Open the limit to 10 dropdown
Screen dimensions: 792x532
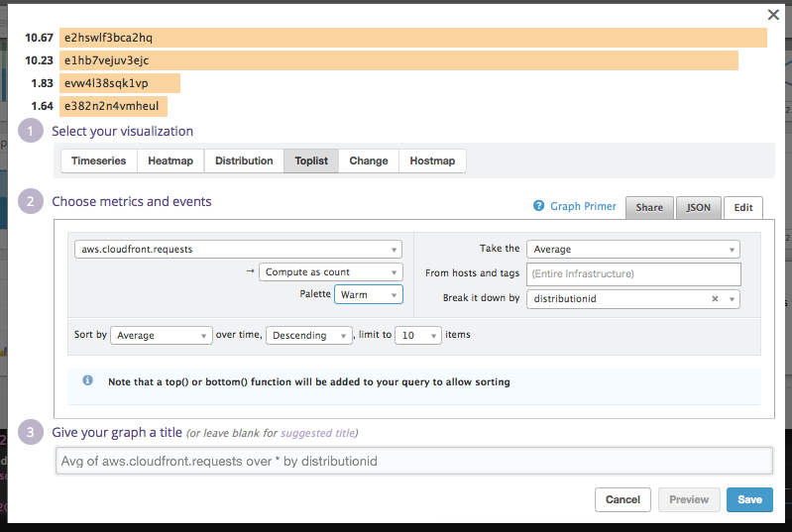418,336
